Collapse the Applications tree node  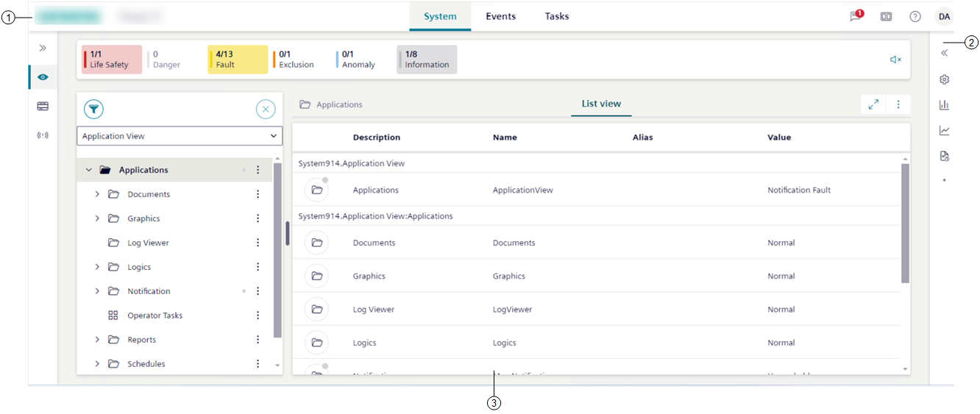coord(89,170)
